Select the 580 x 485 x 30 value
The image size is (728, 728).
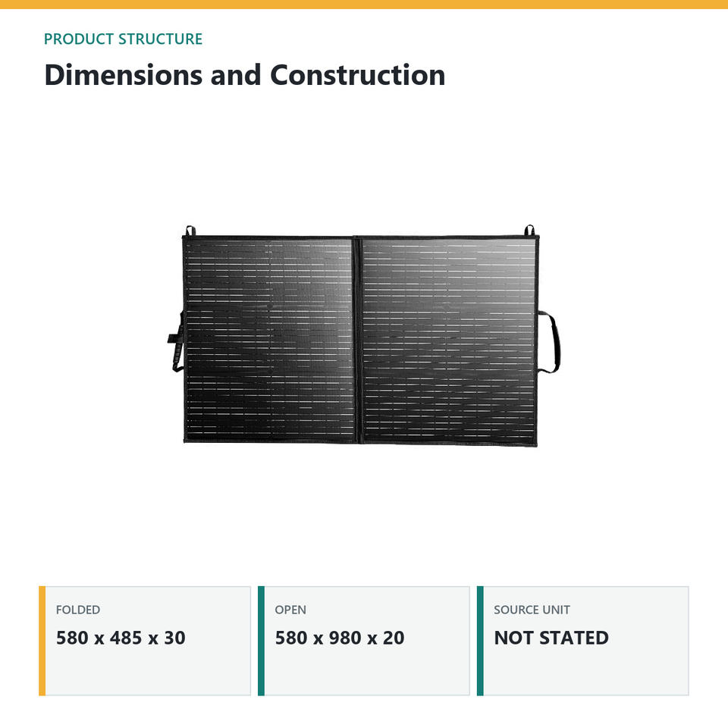tap(121, 638)
